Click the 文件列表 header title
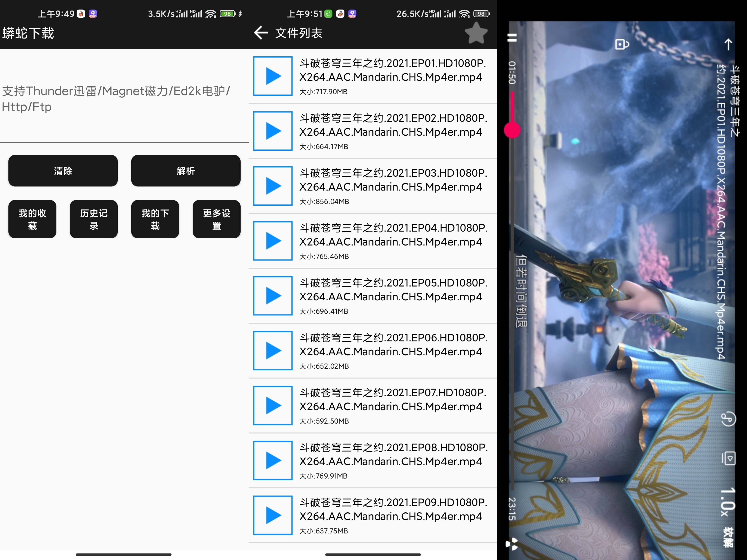Image resolution: width=747 pixels, height=560 pixels. click(x=299, y=33)
